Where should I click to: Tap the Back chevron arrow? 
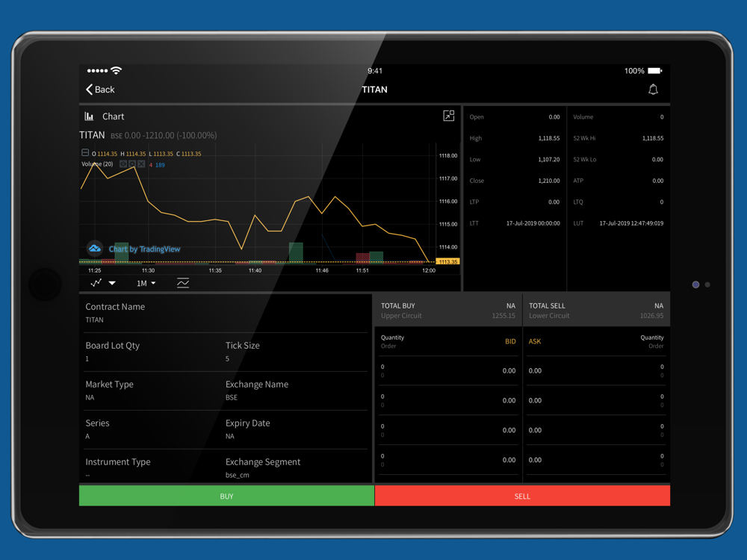[x=89, y=90]
